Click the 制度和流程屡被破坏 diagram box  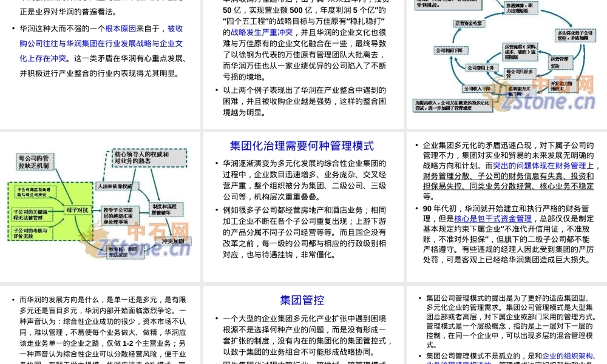[x=165, y=209]
